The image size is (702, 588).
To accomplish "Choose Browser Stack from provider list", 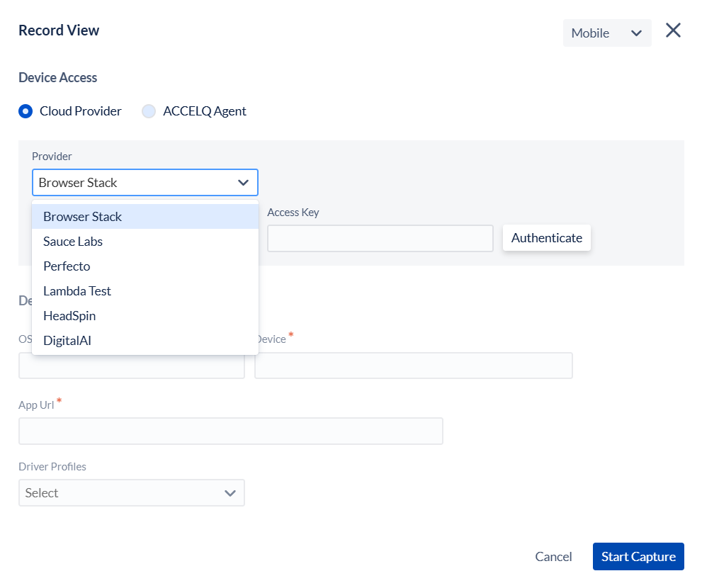I will [x=145, y=216].
